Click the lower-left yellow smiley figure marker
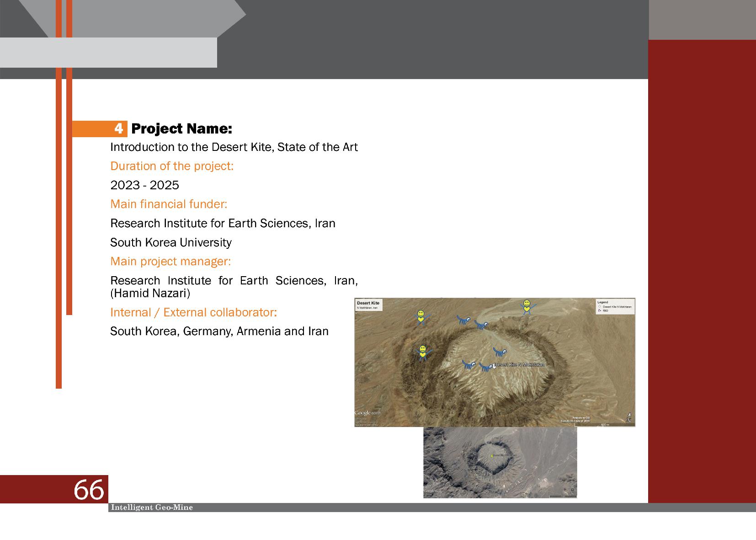 pyautogui.click(x=423, y=353)
